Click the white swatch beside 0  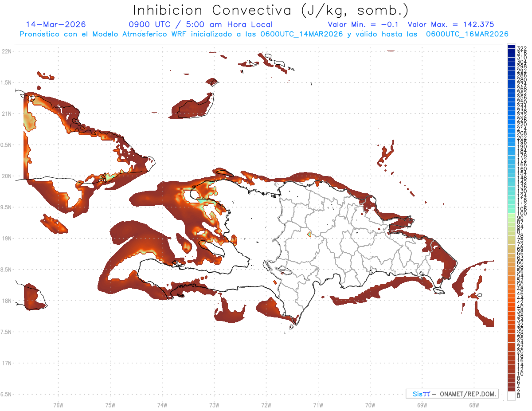pyautogui.click(x=511, y=396)
